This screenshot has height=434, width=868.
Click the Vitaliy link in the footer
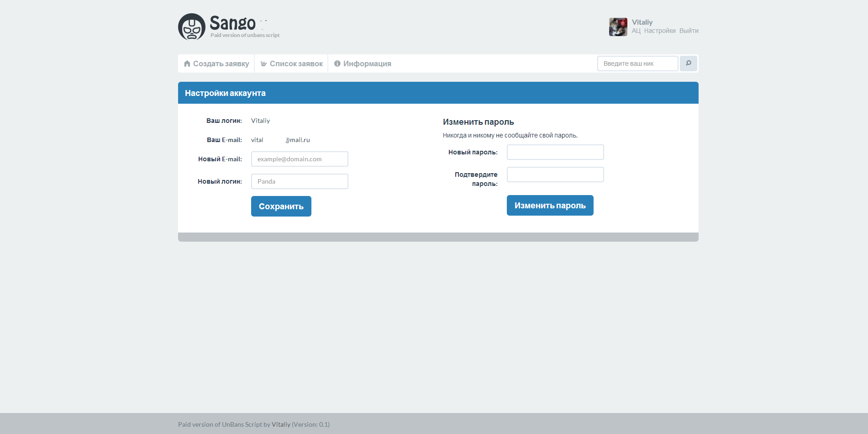pos(281,424)
